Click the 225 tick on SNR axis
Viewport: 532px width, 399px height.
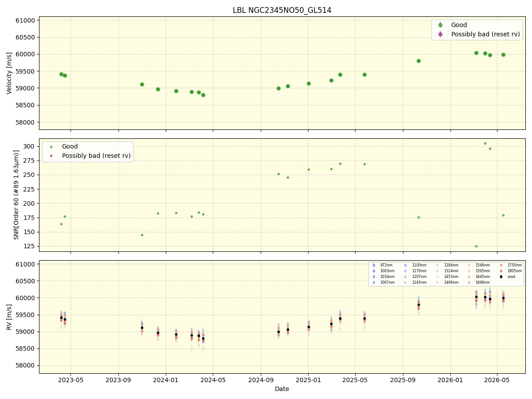tap(30, 189)
